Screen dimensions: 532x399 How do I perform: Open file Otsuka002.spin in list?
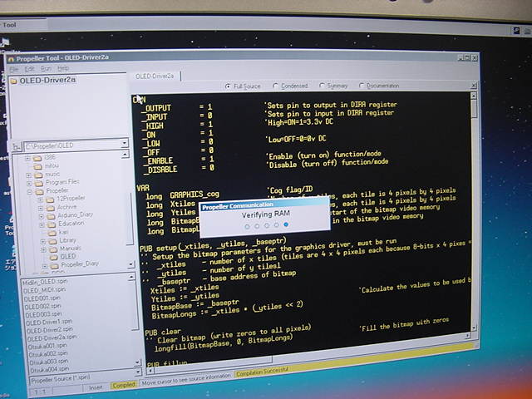[x=48, y=354]
